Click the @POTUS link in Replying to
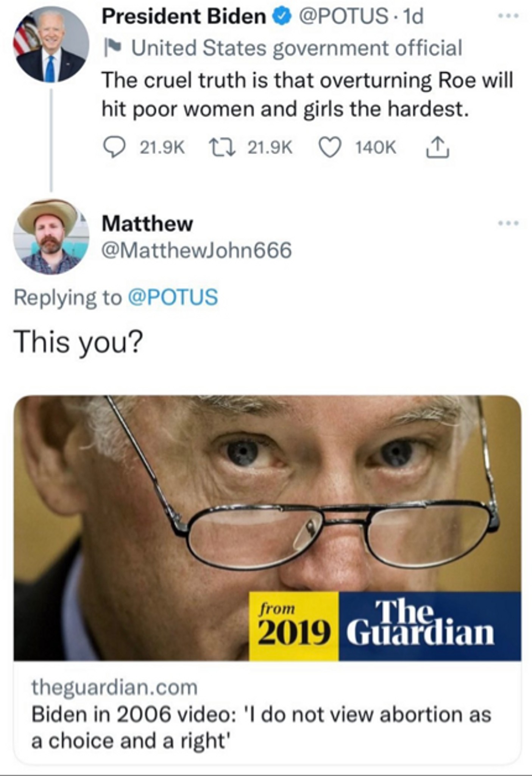This screenshot has width=532, height=776. 173,297
